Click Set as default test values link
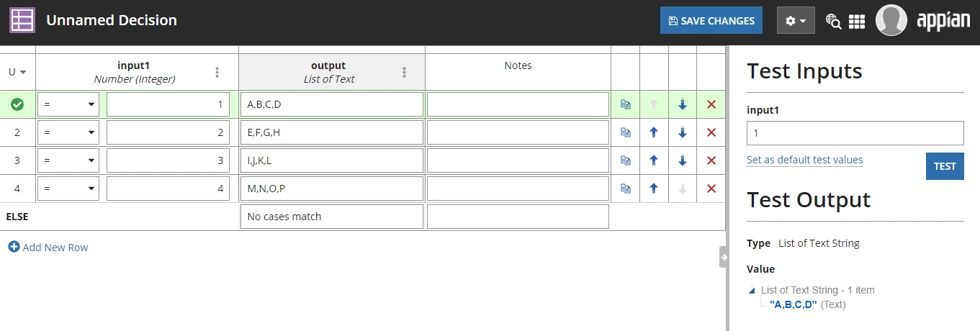Viewport: 980px width, 331px height. (x=804, y=160)
